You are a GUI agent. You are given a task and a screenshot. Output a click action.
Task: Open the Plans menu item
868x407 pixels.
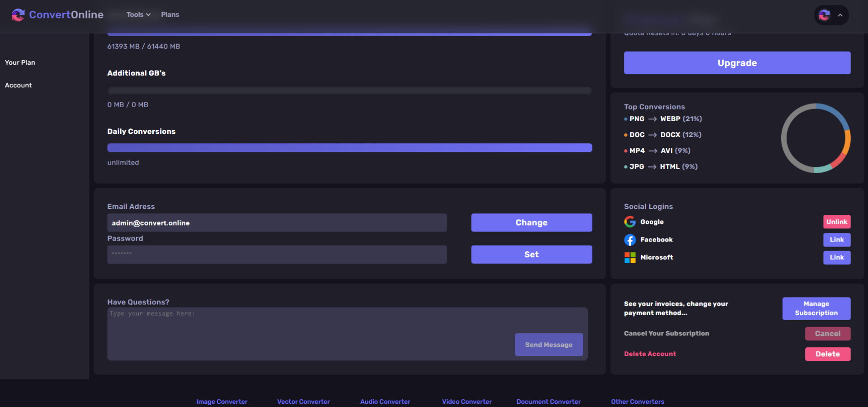click(x=170, y=14)
